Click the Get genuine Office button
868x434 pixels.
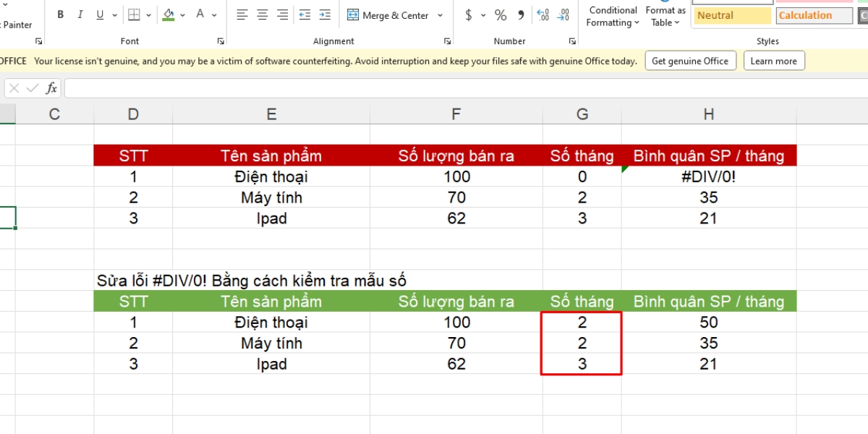point(690,61)
